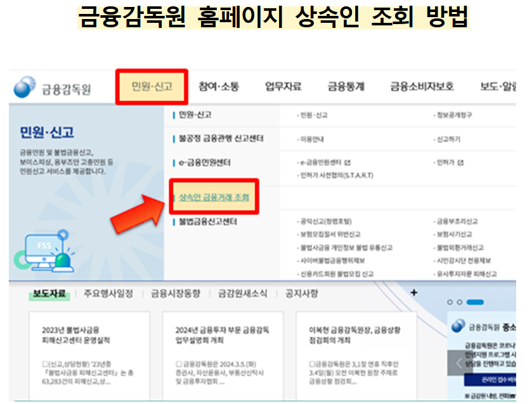The image size is (532, 404).
Task: Switch to the active elongated carousel indicator
Action: (473, 303)
